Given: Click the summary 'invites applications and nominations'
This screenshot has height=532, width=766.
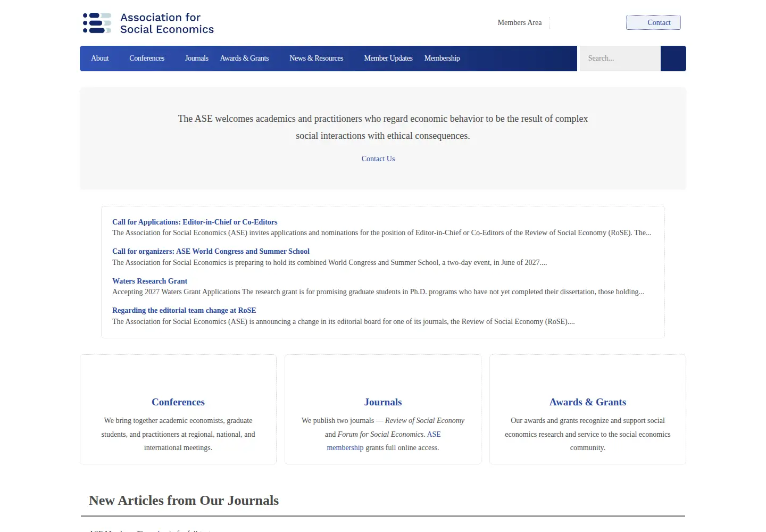Looking at the screenshot, I should [382, 233].
